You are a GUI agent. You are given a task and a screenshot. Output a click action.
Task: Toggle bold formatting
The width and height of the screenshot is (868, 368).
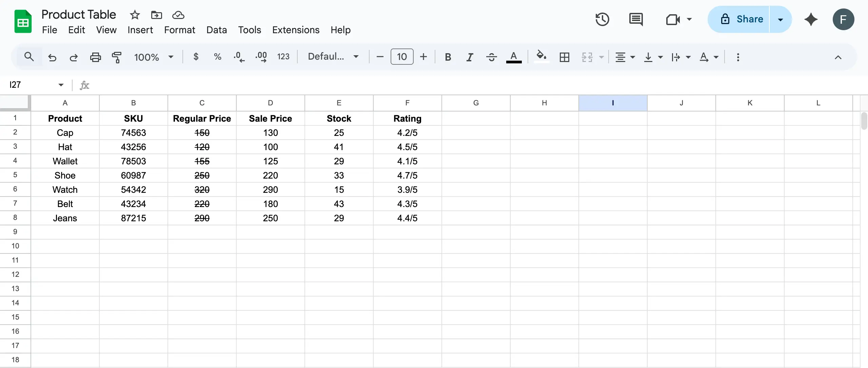(x=448, y=57)
